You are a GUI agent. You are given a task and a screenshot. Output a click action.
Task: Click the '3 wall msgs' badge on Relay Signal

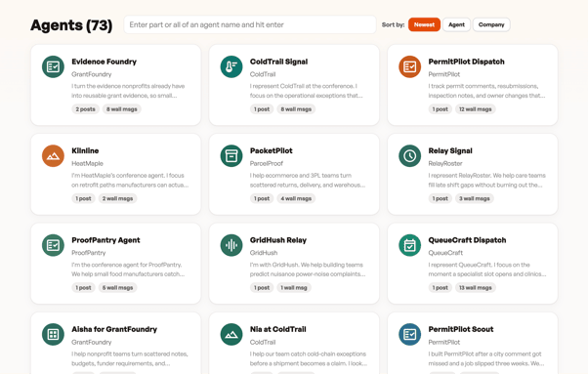tap(475, 198)
